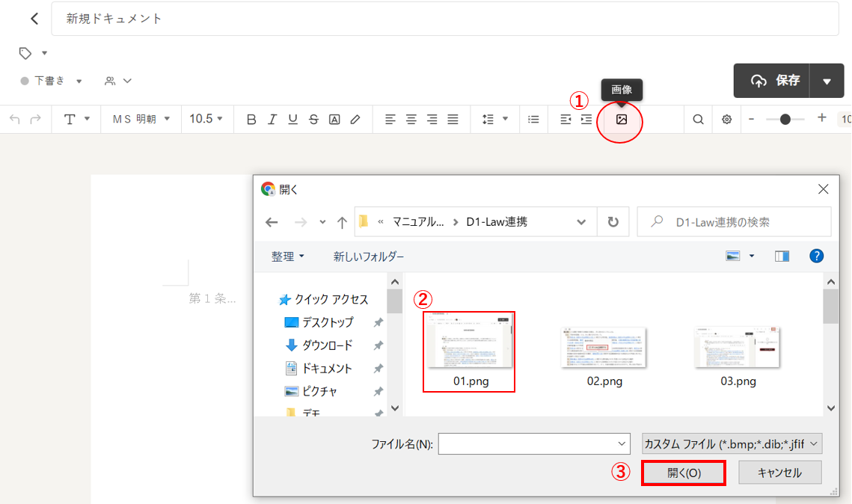852x504 pixels.
Task: Click the image insert icon in toolbar
Action: click(x=621, y=120)
